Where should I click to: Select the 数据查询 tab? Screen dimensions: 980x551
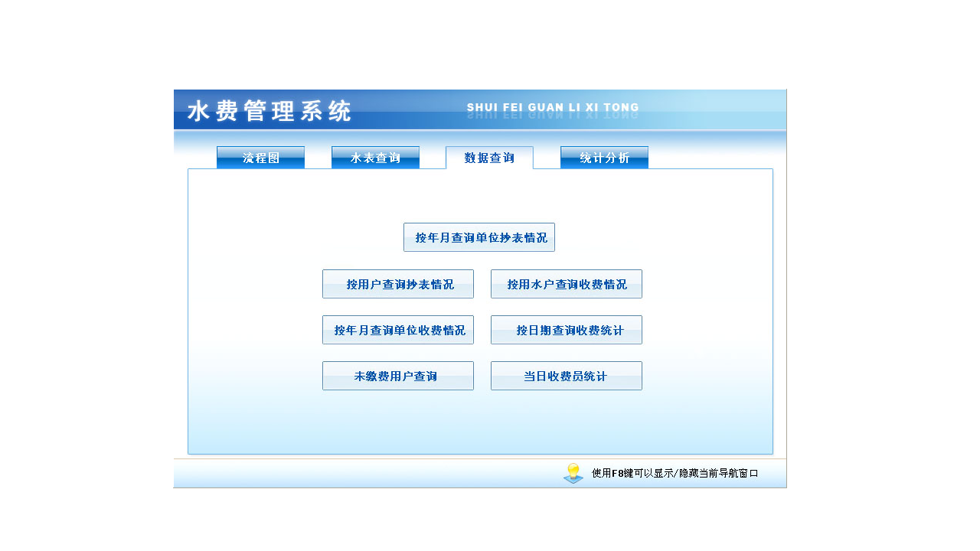489,158
